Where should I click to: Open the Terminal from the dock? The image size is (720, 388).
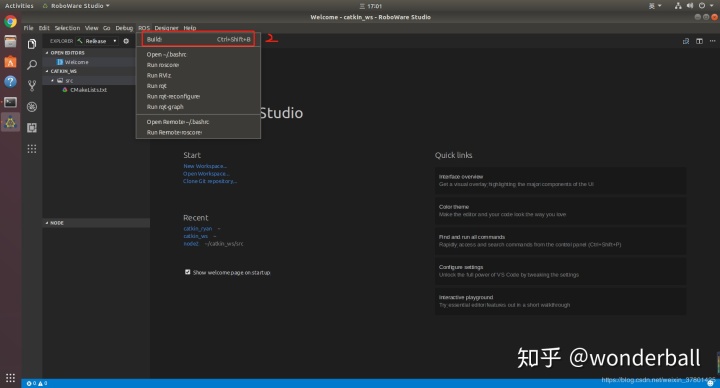coord(10,102)
